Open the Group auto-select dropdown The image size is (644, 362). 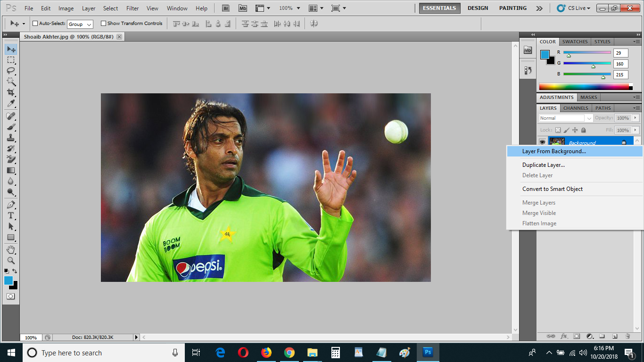click(x=80, y=24)
